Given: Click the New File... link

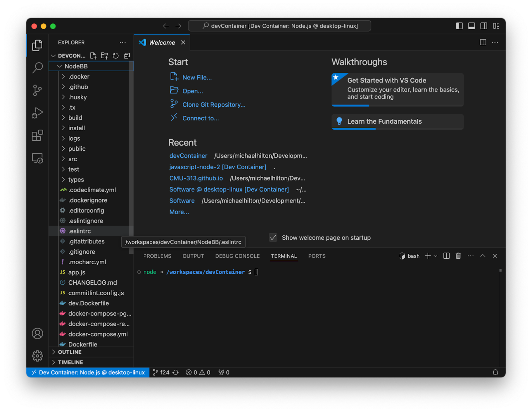Looking at the screenshot, I should pos(197,77).
